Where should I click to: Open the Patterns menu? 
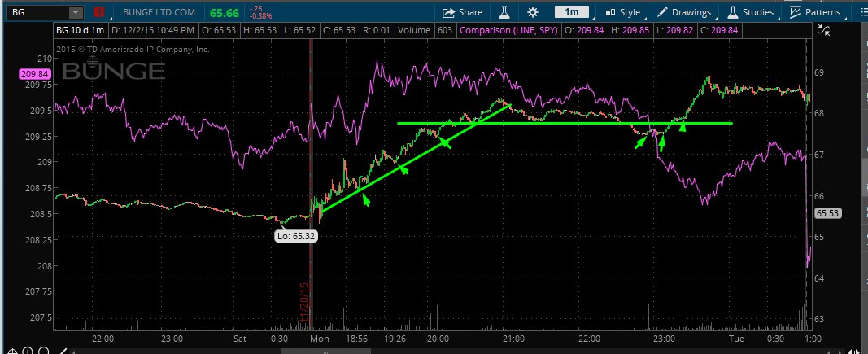point(816,12)
